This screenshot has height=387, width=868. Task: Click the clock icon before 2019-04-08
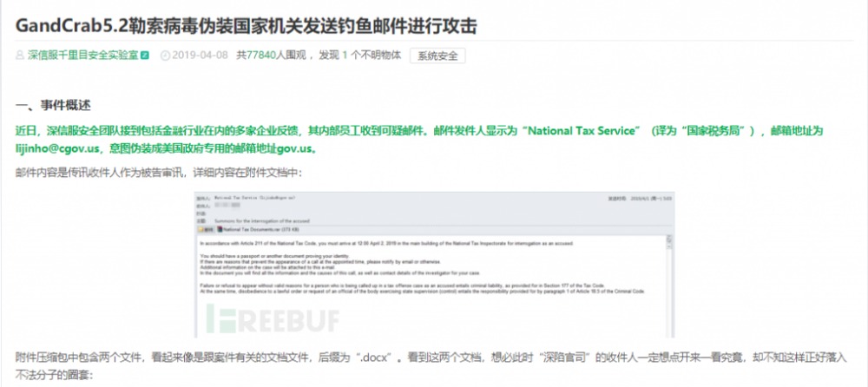[x=165, y=56]
